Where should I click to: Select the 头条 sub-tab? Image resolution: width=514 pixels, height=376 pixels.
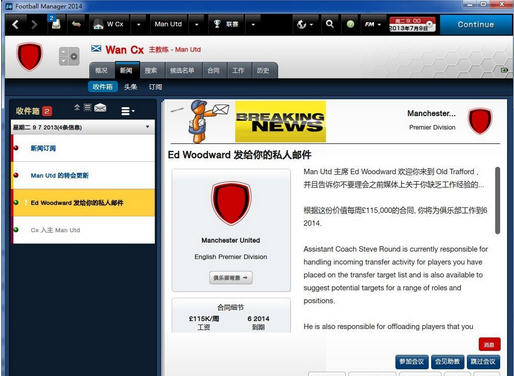pos(131,87)
